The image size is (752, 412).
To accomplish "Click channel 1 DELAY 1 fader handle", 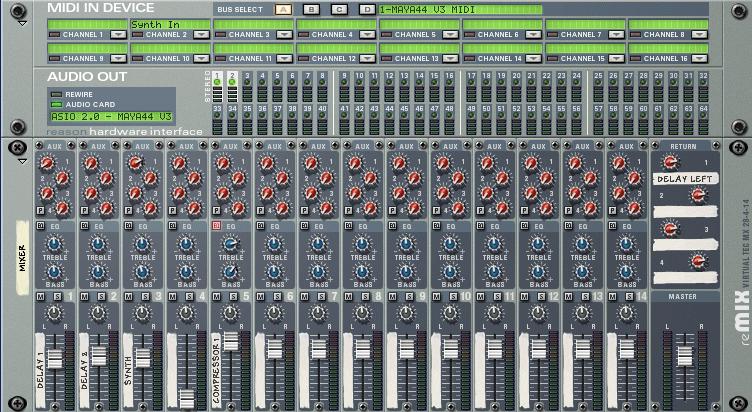I will point(55,359).
